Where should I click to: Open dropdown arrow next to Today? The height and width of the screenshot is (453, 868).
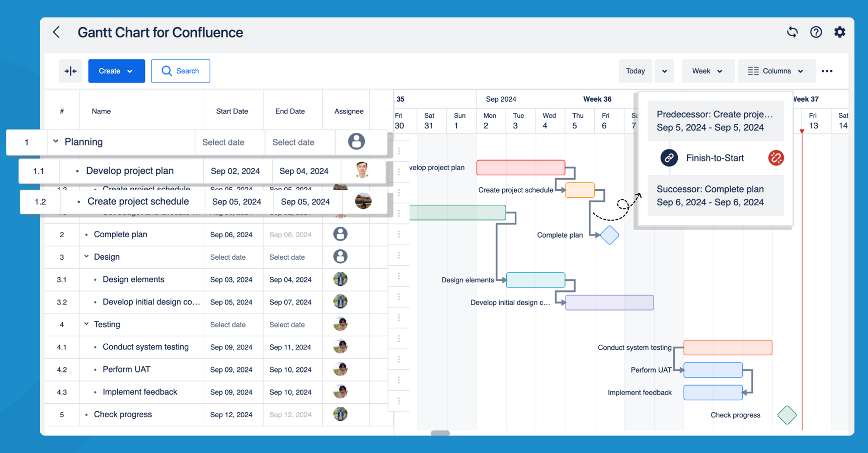[665, 71]
